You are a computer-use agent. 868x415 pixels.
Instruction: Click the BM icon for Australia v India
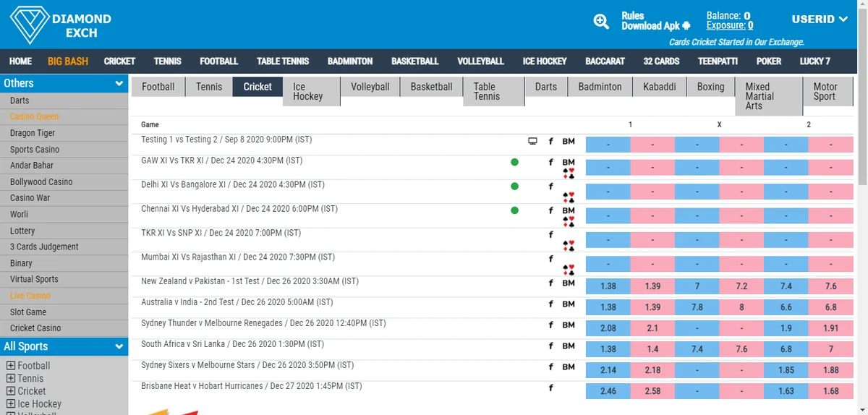[569, 304]
